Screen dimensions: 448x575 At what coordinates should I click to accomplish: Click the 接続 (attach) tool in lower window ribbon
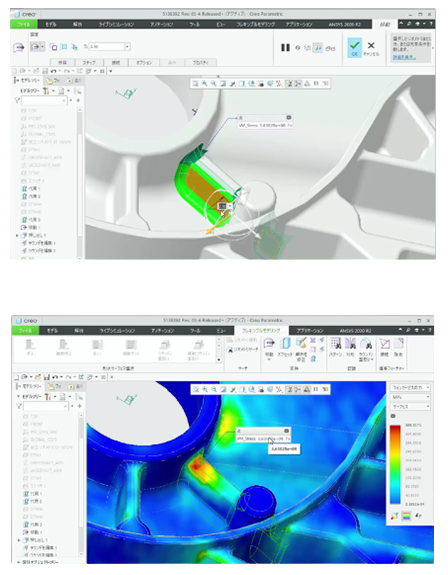tap(384, 347)
